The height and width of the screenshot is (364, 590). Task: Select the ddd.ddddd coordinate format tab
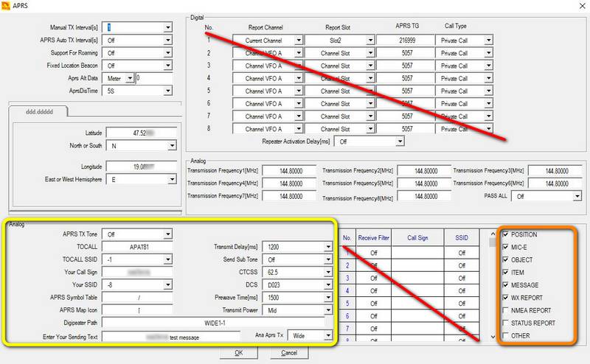pyautogui.click(x=39, y=112)
